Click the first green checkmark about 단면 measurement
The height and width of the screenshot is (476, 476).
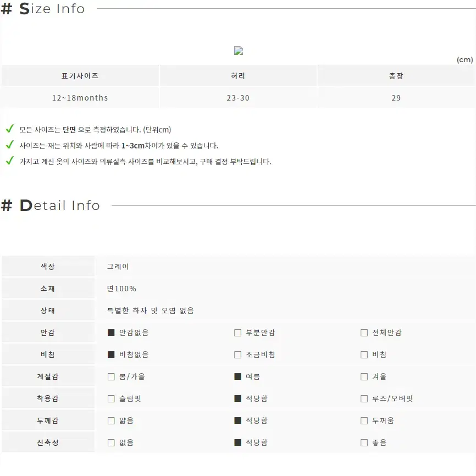point(10,129)
